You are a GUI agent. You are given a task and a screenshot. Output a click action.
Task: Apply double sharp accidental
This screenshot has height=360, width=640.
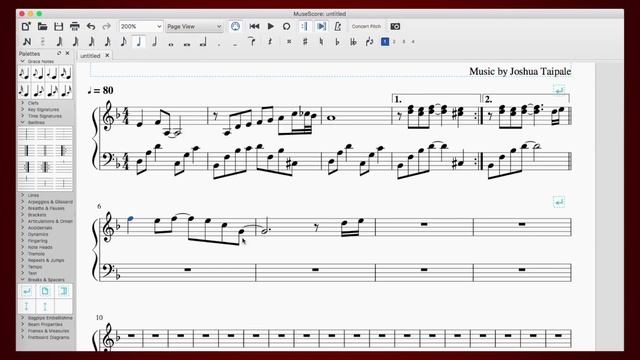point(289,42)
